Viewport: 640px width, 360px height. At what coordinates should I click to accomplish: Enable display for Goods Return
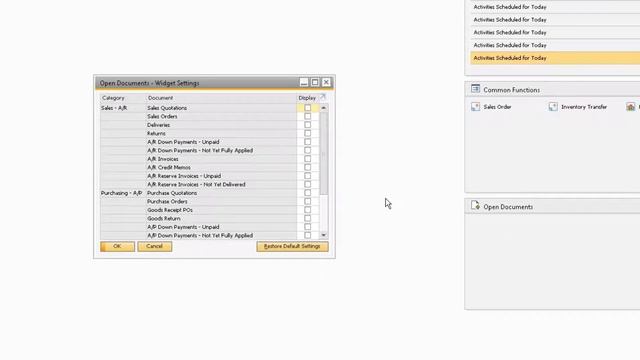tap(307, 218)
